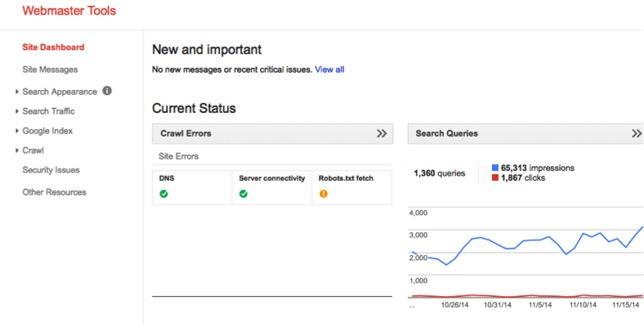Expand the Google Index menu arrow
This screenshot has width=644, height=328.
17,131
